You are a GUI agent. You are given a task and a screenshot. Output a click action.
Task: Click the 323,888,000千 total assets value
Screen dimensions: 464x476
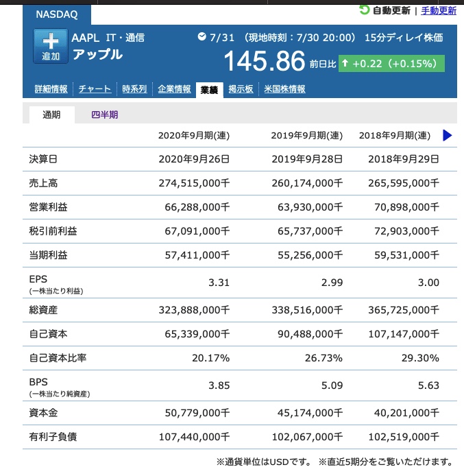tap(194, 310)
